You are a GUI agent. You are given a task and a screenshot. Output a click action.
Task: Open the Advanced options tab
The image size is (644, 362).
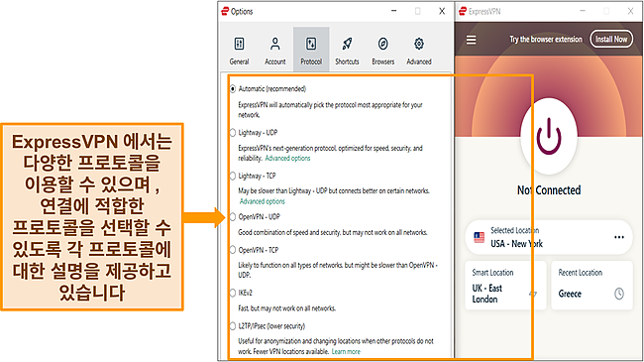419,51
